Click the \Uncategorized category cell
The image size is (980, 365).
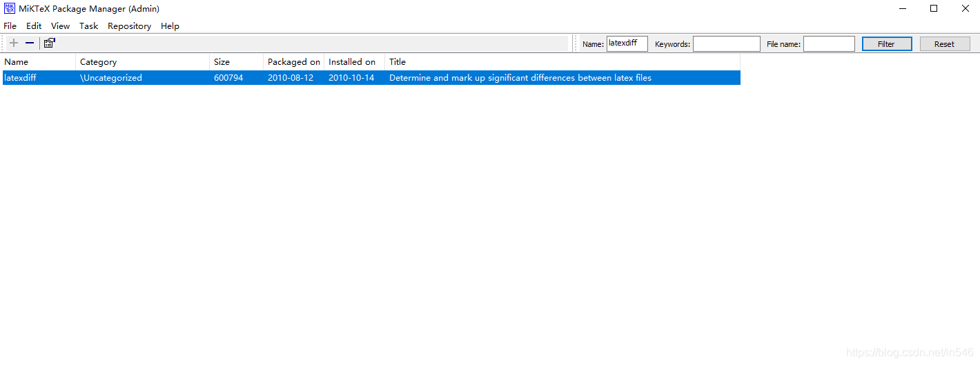point(111,78)
